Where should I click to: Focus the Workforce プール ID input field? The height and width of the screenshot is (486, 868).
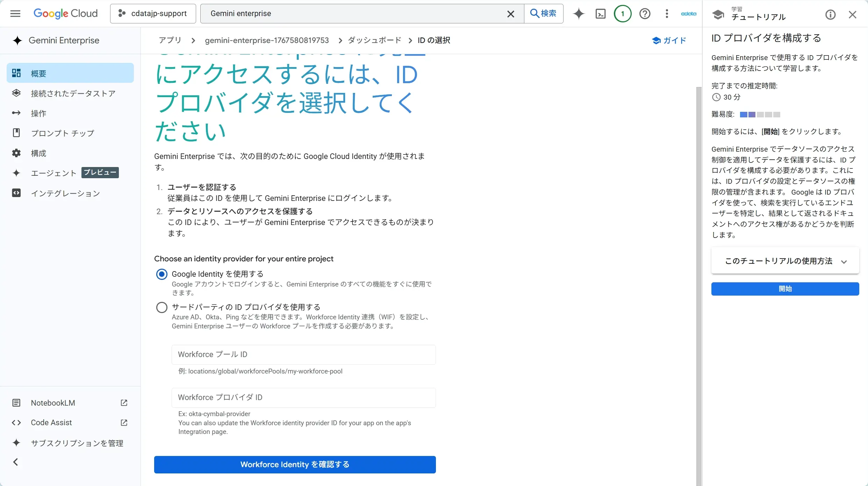303,354
